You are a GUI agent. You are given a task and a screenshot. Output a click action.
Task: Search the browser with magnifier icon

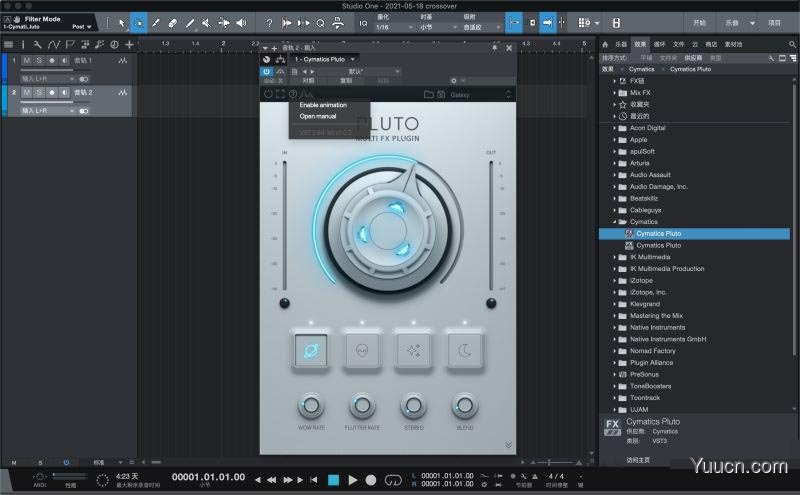[x=792, y=44]
